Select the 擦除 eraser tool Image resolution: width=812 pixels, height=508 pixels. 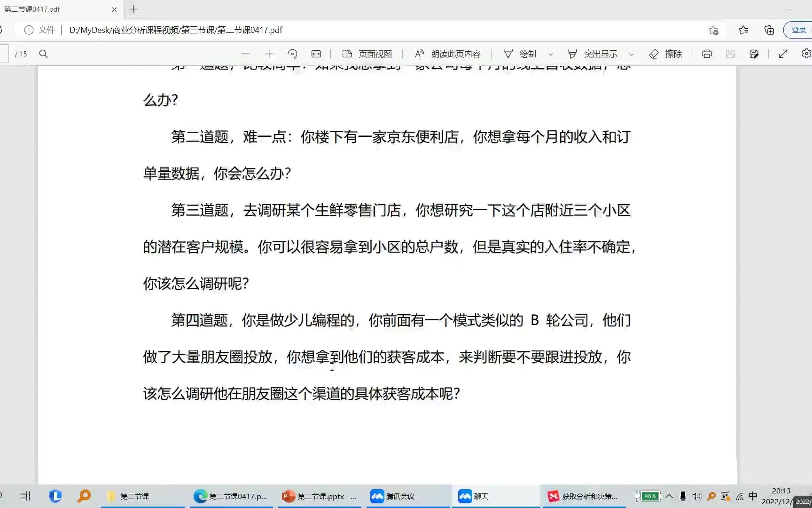[x=665, y=54]
